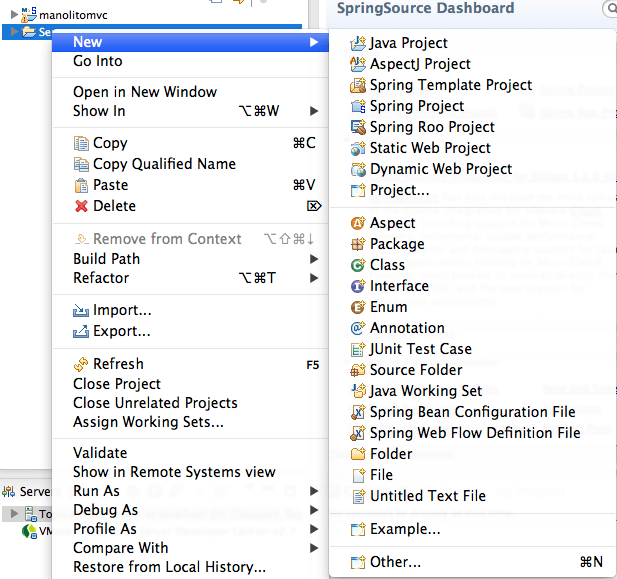Open the Show In submenu arrow
This screenshot has width=617, height=579.
(314, 111)
